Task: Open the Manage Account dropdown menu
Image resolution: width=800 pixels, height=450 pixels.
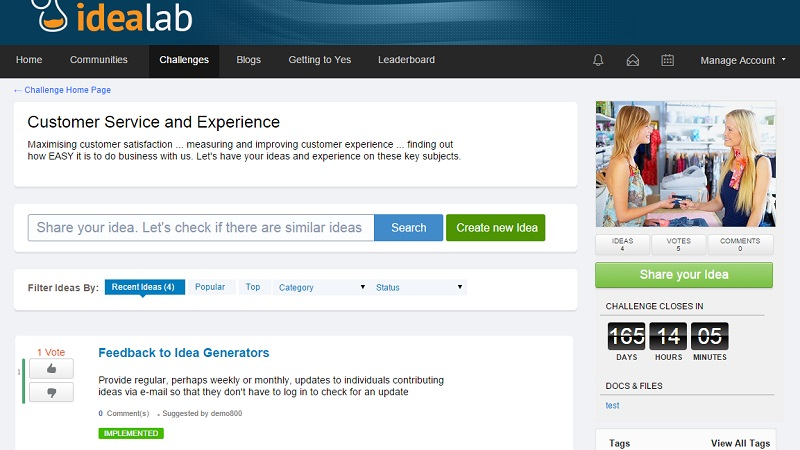Action: (x=743, y=60)
